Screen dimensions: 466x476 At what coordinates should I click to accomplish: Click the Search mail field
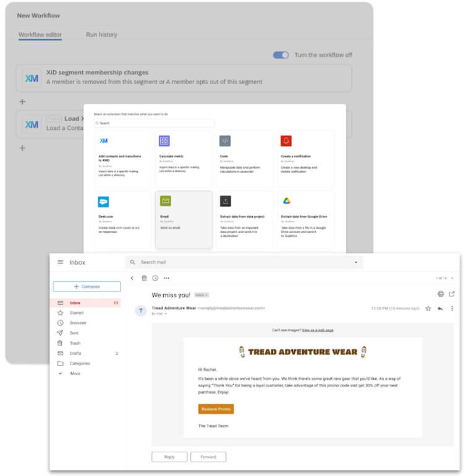244,262
